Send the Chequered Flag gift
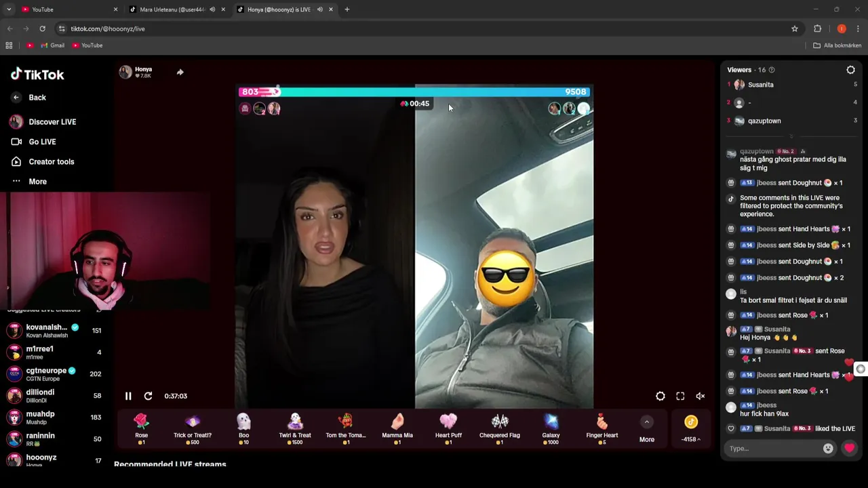Viewport: 868px width, 488px height. coord(500,429)
